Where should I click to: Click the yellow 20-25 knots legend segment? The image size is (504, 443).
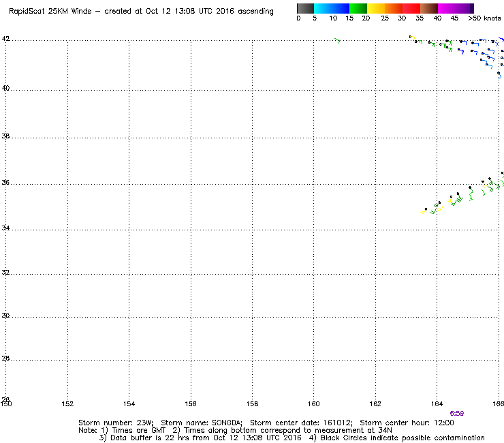point(376,8)
